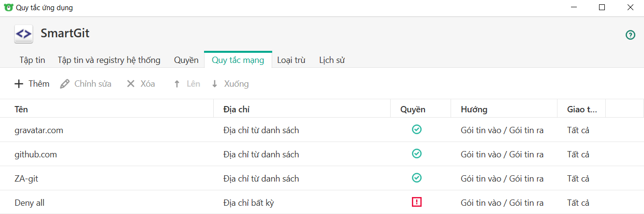Click the Xuống down arrow icon
The height and width of the screenshot is (214, 644).
click(215, 84)
